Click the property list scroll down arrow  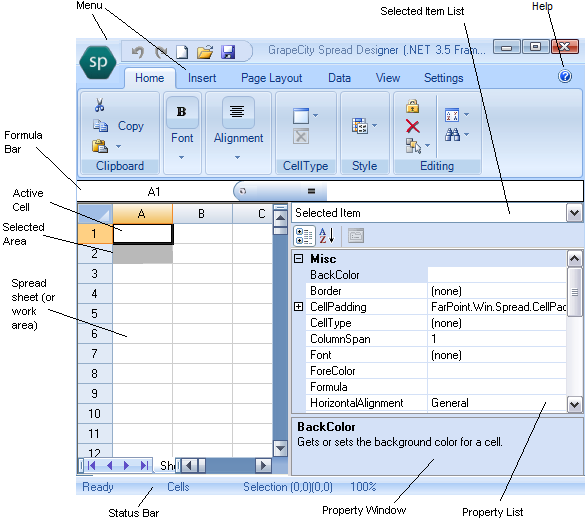pyautogui.click(x=575, y=404)
